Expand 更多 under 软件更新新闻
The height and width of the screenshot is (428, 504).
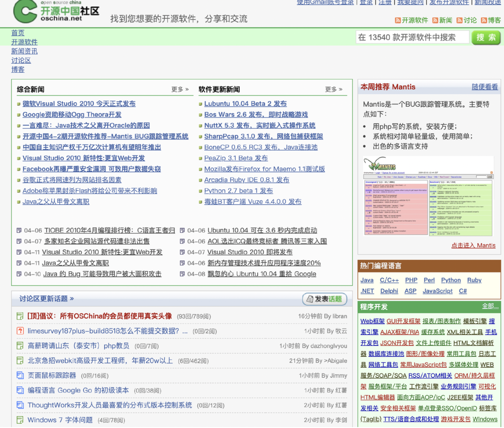333,90
